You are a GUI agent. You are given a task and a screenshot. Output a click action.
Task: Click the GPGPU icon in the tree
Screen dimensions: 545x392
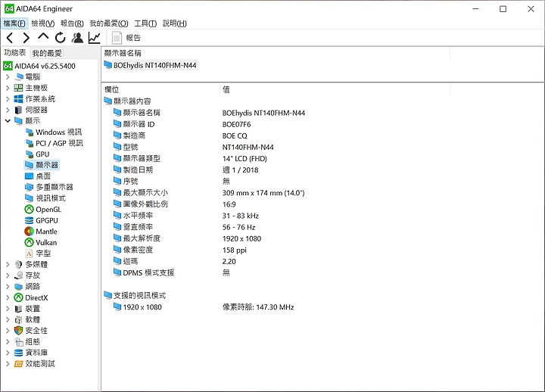30,221
